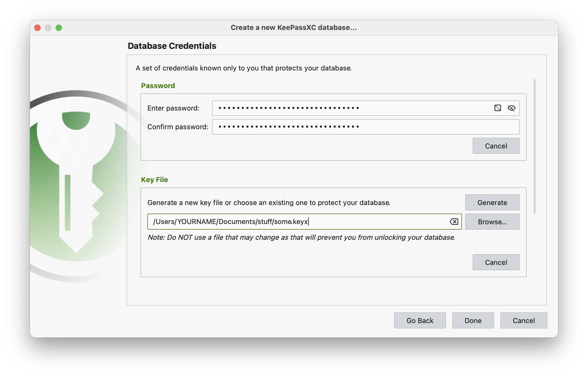Go Back to previous wizard page

(x=420, y=320)
